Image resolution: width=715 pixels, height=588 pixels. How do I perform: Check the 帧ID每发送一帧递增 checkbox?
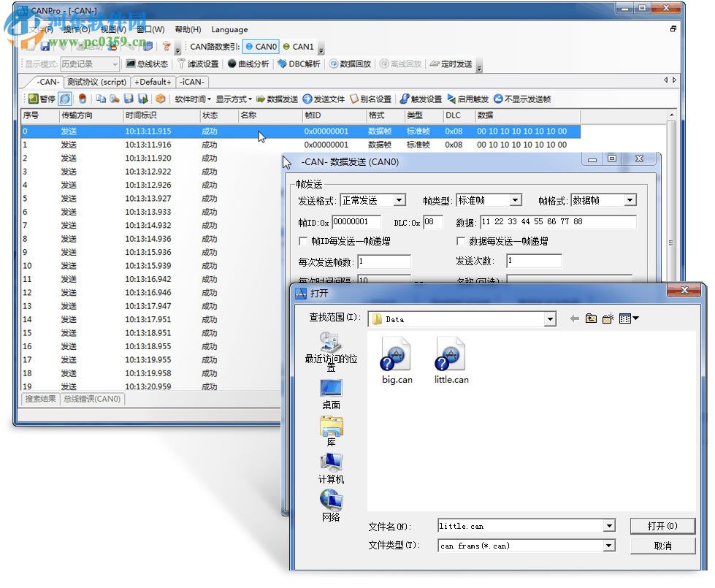coord(303,241)
